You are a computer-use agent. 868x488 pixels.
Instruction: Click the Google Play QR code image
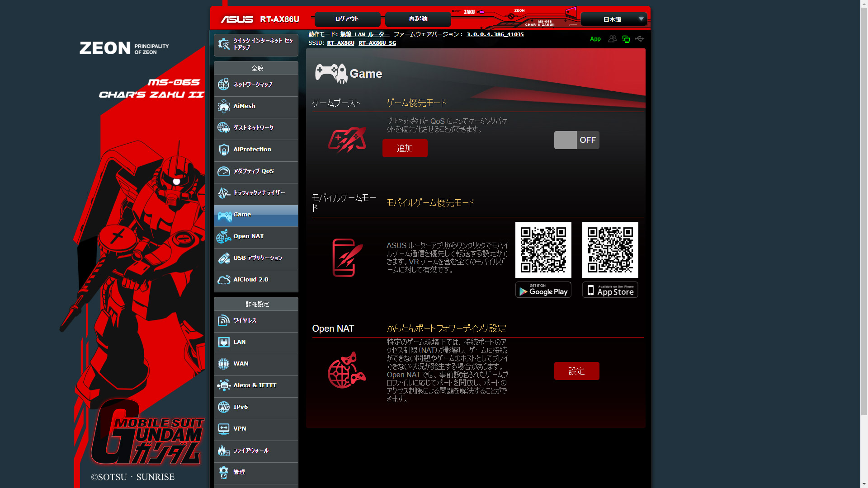pos(543,250)
